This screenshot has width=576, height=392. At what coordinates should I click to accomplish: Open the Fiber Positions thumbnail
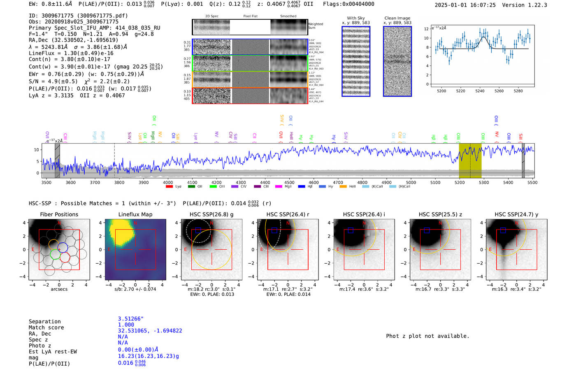pyautogui.click(x=59, y=250)
